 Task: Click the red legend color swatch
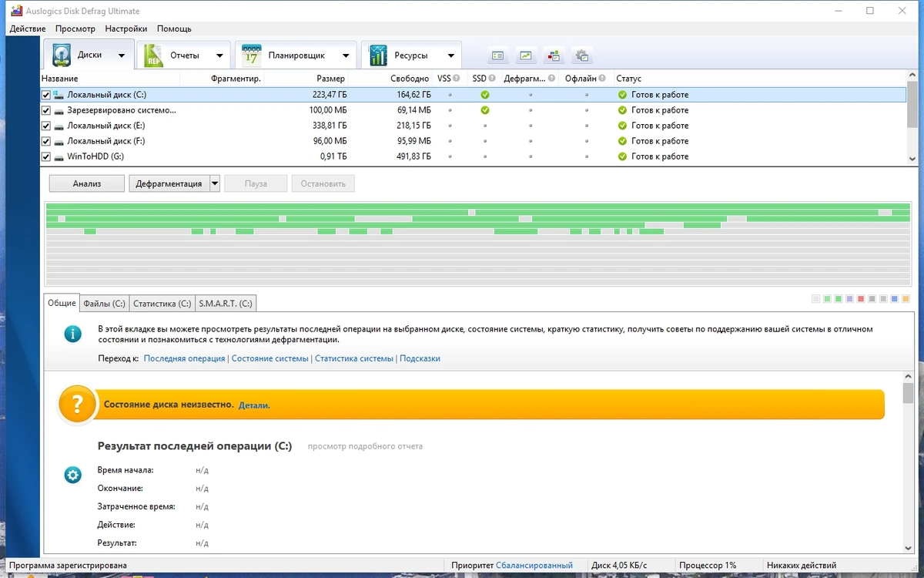861,299
